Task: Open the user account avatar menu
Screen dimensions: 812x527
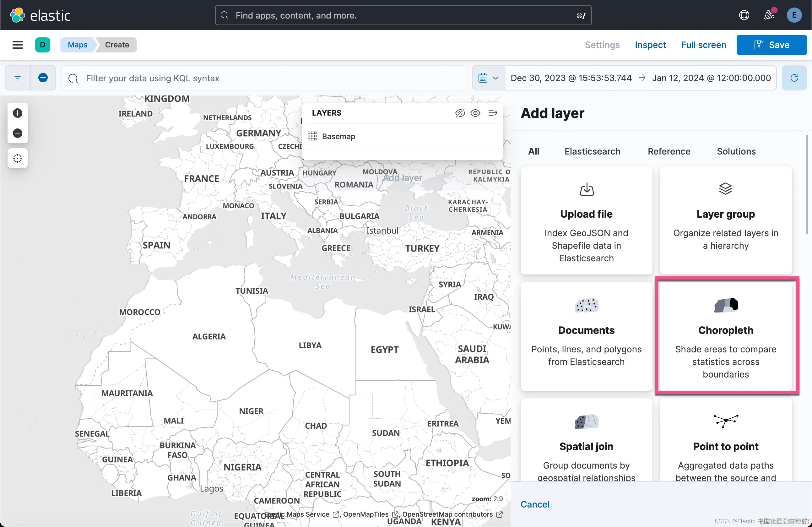Action: tap(794, 15)
